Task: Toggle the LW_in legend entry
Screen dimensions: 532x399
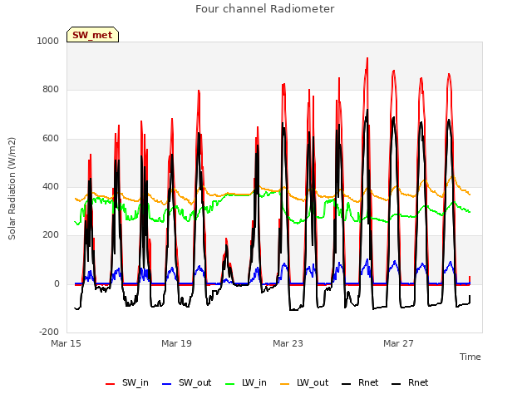Action: pyautogui.click(x=246, y=383)
